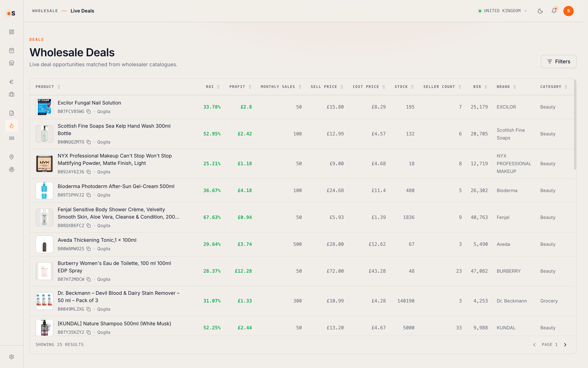Toggle dark mode moon icon

click(540, 11)
